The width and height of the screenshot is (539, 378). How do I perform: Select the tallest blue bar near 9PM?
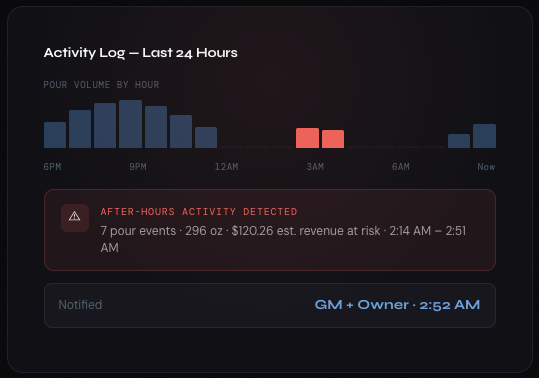[130, 124]
